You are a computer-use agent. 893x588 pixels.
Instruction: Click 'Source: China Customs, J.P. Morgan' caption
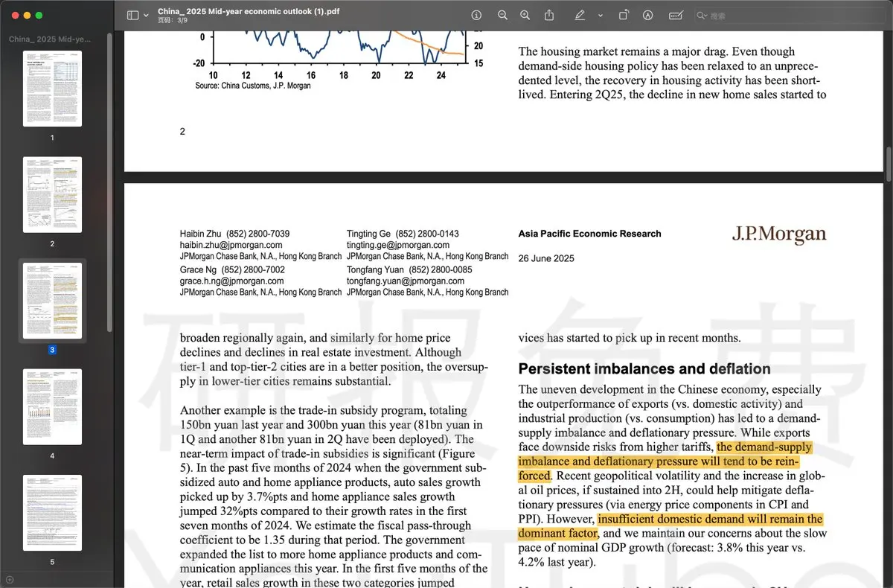click(253, 86)
